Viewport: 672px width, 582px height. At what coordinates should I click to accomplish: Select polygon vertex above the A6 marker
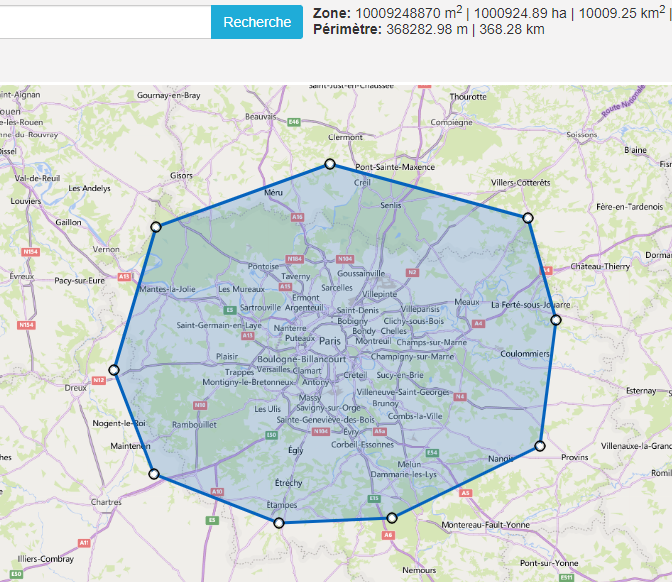[392, 518]
